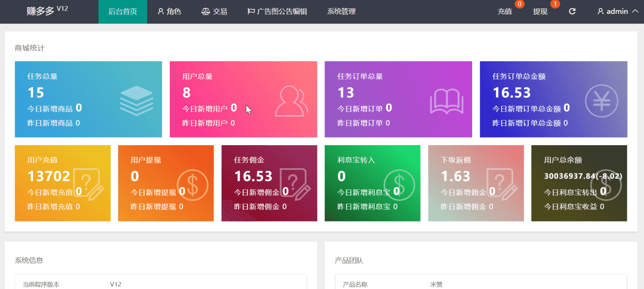
Task: Click the 提现 link in top bar
Action: click(540, 12)
